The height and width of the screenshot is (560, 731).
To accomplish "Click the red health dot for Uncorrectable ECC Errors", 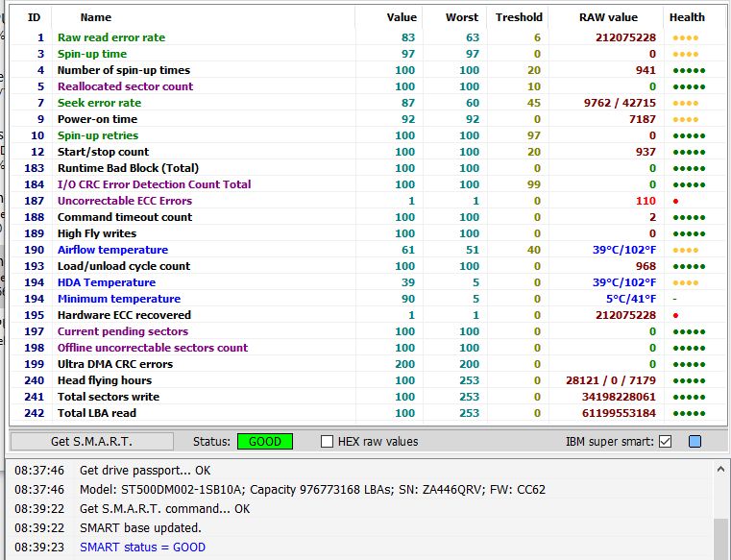I will (x=675, y=202).
